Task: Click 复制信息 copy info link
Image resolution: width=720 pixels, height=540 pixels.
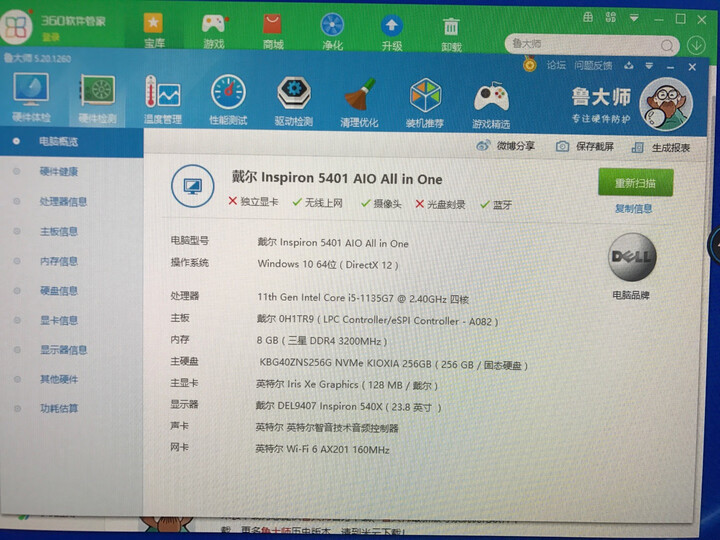Action: (x=634, y=209)
